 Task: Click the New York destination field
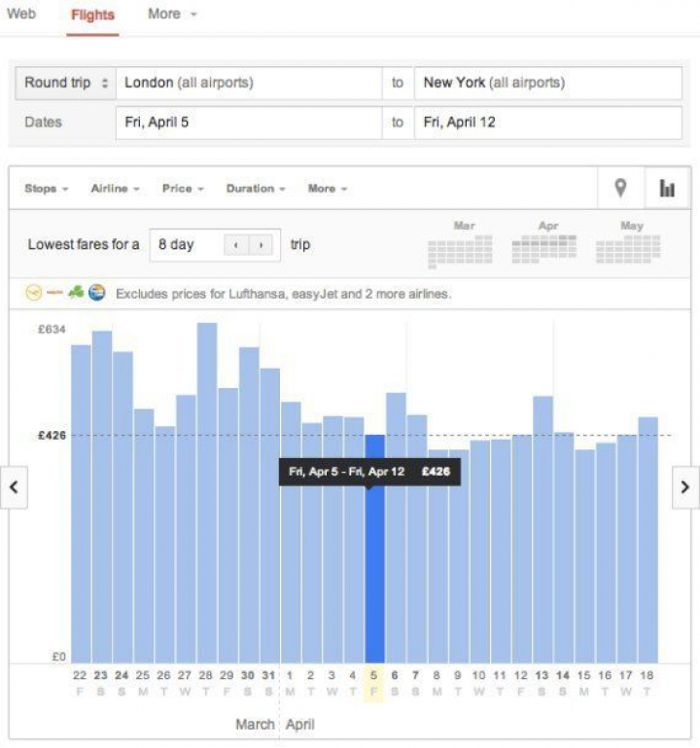tap(547, 83)
